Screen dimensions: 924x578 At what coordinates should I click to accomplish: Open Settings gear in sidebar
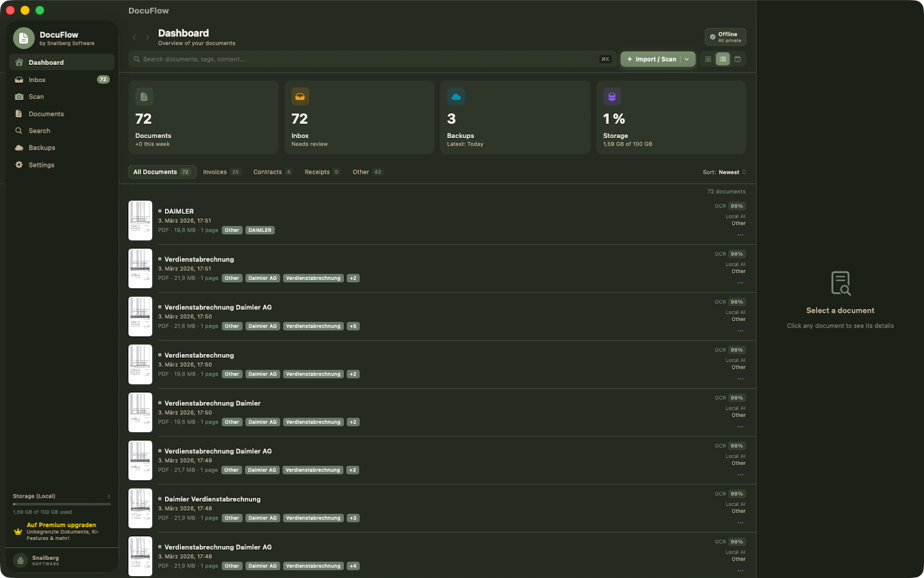tap(62, 165)
